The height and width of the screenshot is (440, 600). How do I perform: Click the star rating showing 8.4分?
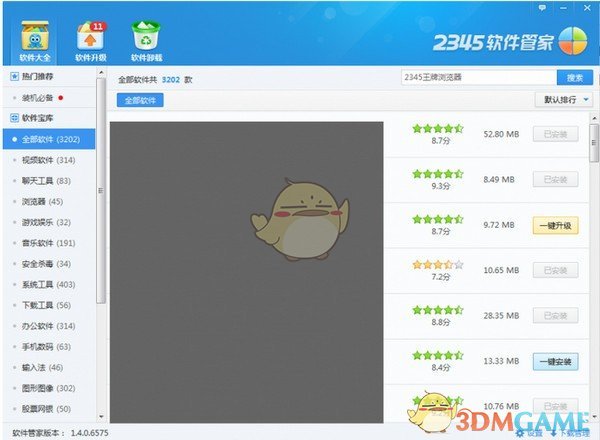point(438,355)
